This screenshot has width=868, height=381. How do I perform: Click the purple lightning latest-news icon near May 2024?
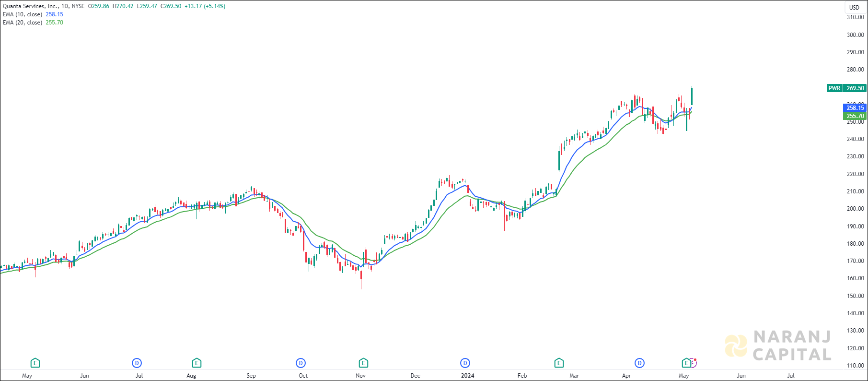coord(694,363)
